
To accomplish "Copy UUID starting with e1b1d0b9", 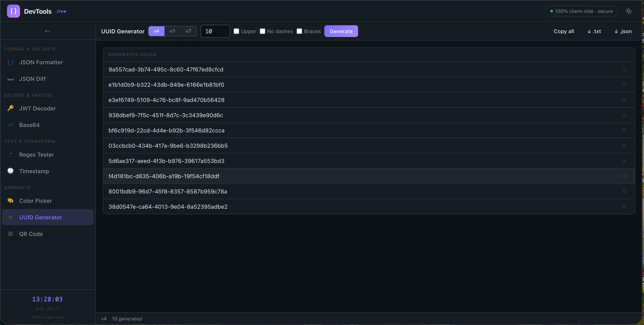I will tap(624, 85).
